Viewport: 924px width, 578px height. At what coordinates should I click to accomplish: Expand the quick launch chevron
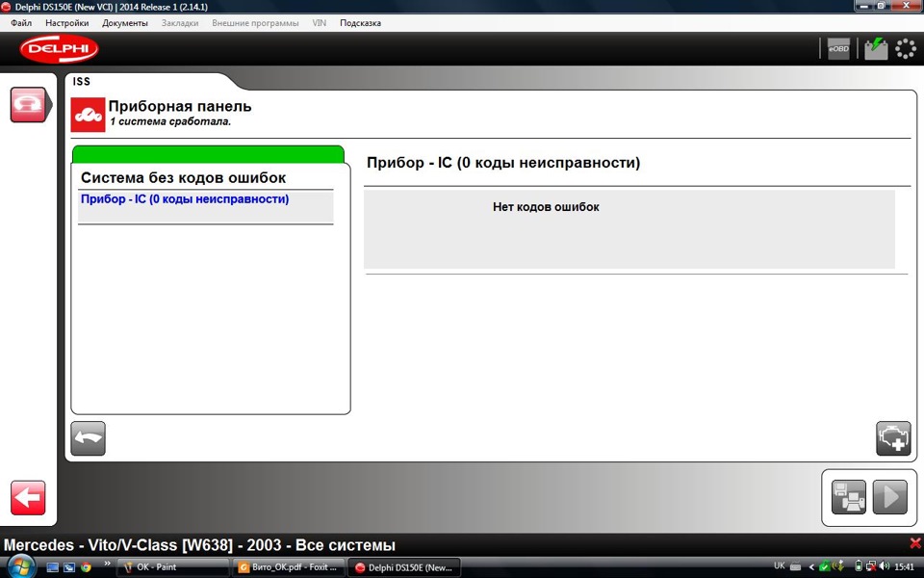(107, 564)
